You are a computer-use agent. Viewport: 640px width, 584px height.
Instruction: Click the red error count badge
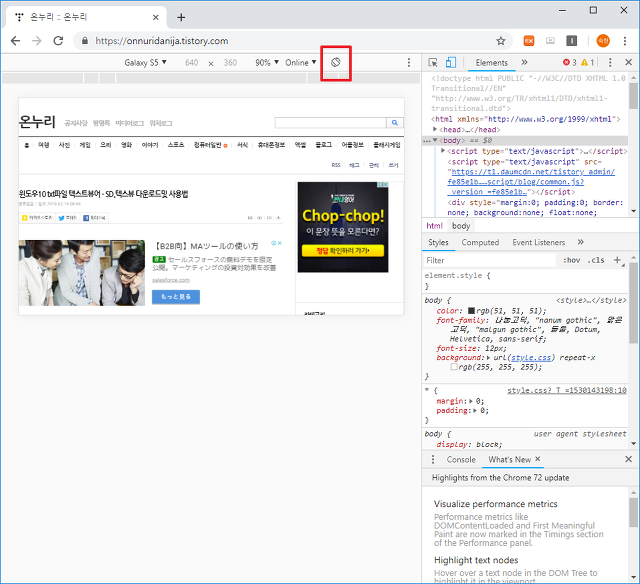[569, 62]
